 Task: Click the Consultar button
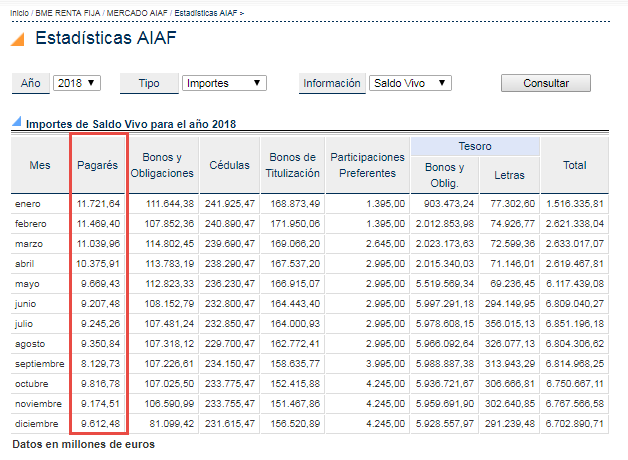coord(545,83)
